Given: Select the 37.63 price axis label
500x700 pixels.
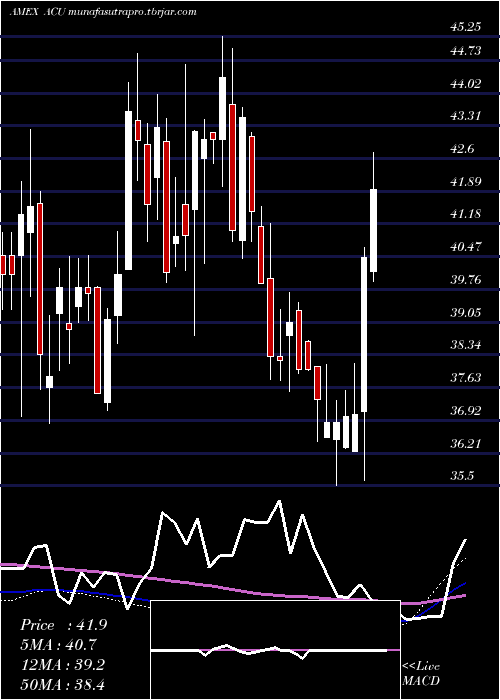Looking at the screenshot, I should pos(466,378).
